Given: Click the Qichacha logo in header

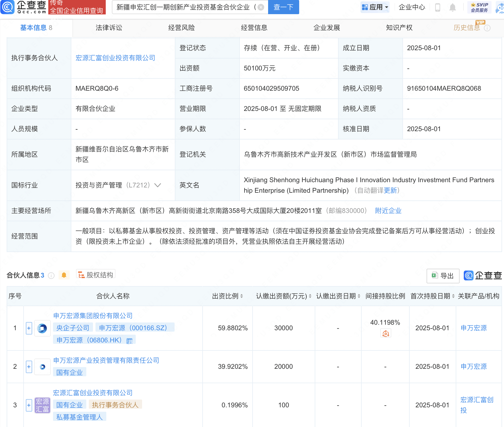Looking at the screenshot, I should [24, 7].
